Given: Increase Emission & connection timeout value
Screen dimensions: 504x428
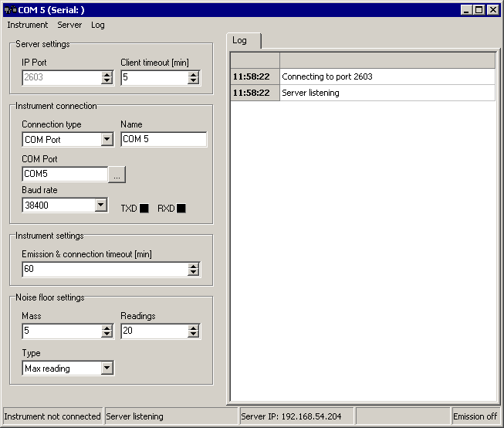Looking at the screenshot, I should [193, 266].
